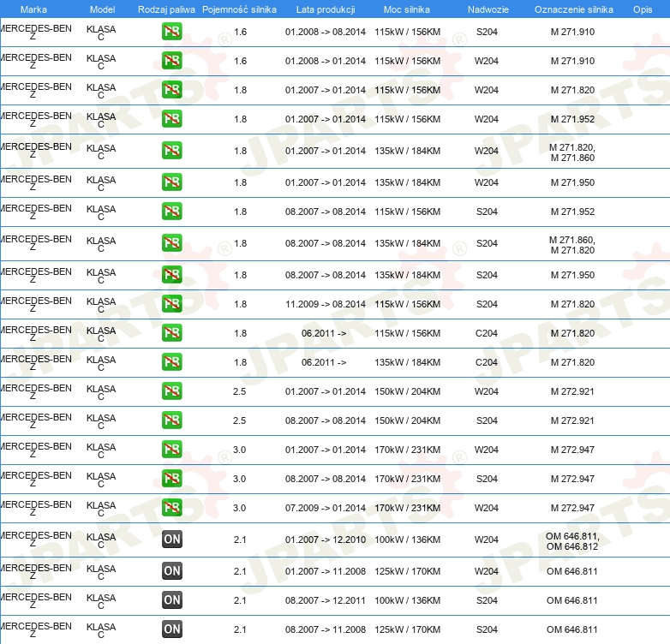Select the date cell 01.2007 -> 12.2010
Screen dimensions: 670x644
point(326,540)
